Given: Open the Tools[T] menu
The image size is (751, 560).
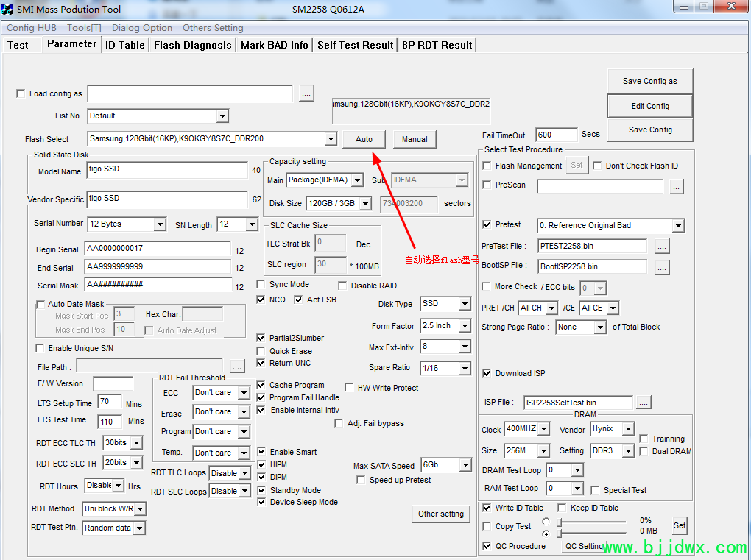Looking at the screenshot, I should point(84,28).
